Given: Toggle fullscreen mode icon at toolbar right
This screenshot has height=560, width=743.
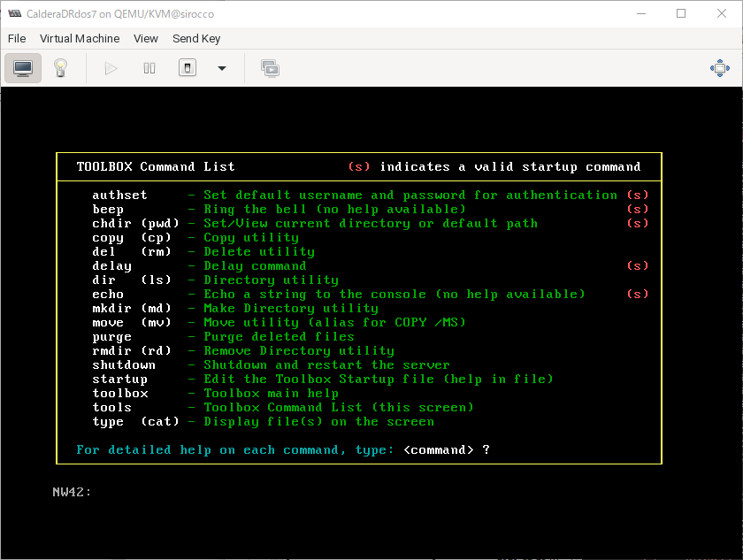Looking at the screenshot, I should coord(720,68).
